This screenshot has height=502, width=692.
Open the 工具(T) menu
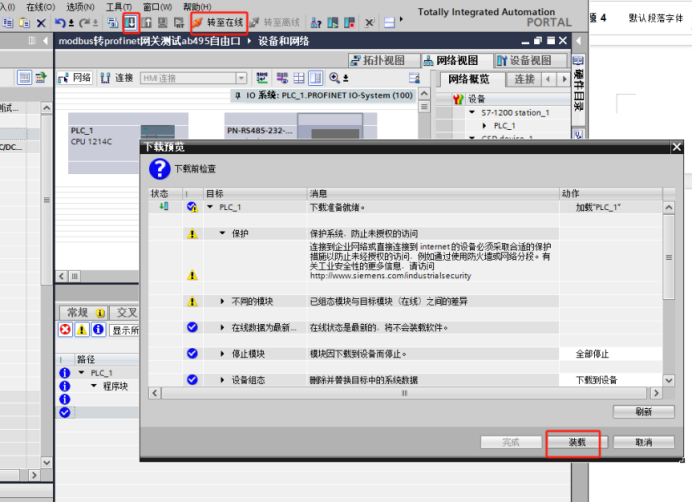(x=119, y=7)
